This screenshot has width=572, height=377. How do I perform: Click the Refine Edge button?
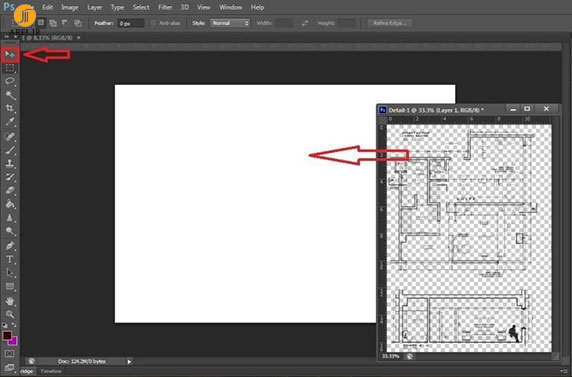390,23
